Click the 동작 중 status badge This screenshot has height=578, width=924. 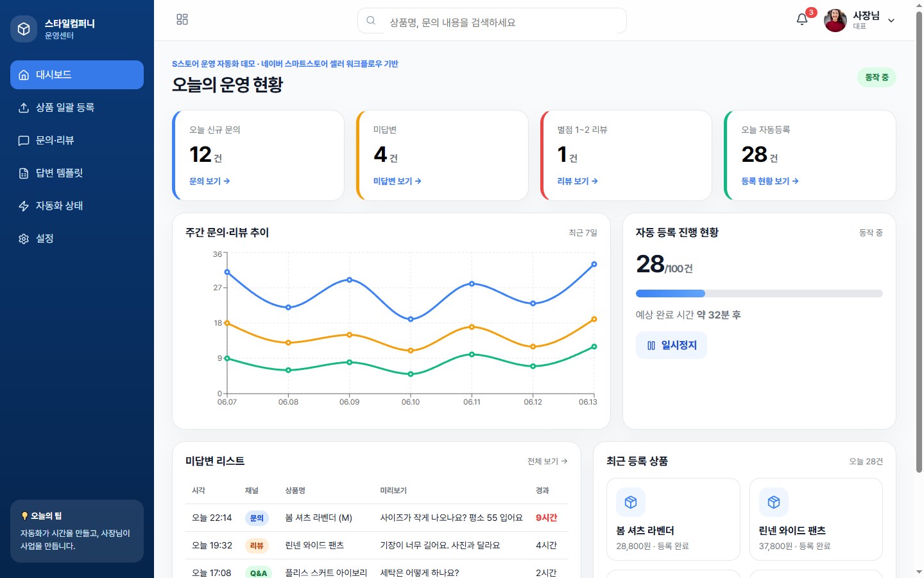[877, 77]
